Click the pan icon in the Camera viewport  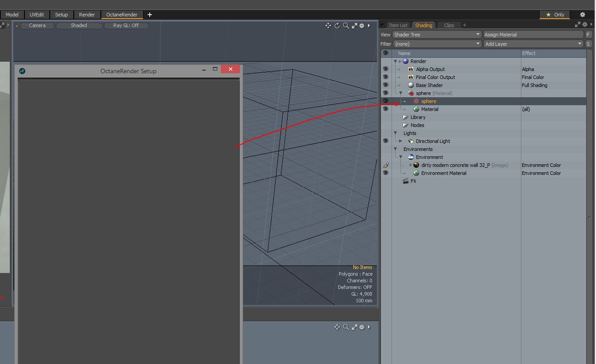pyautogui.click(x=328, y=26)
